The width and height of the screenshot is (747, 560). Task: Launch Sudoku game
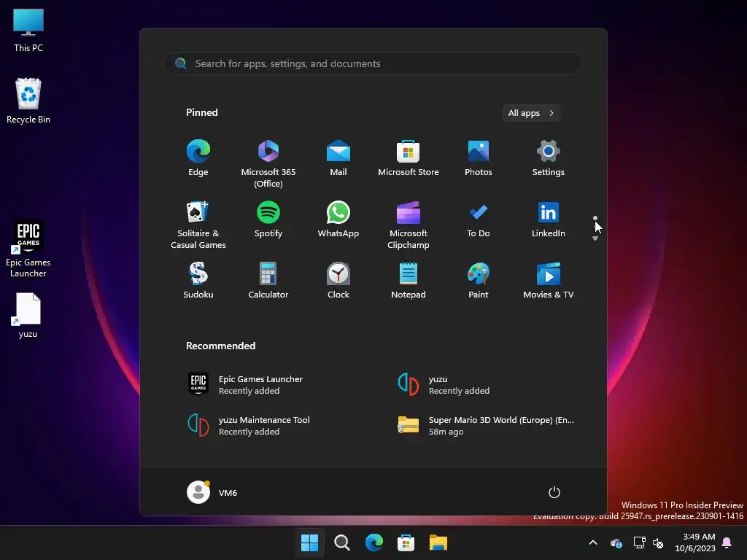tap(198, 281)
